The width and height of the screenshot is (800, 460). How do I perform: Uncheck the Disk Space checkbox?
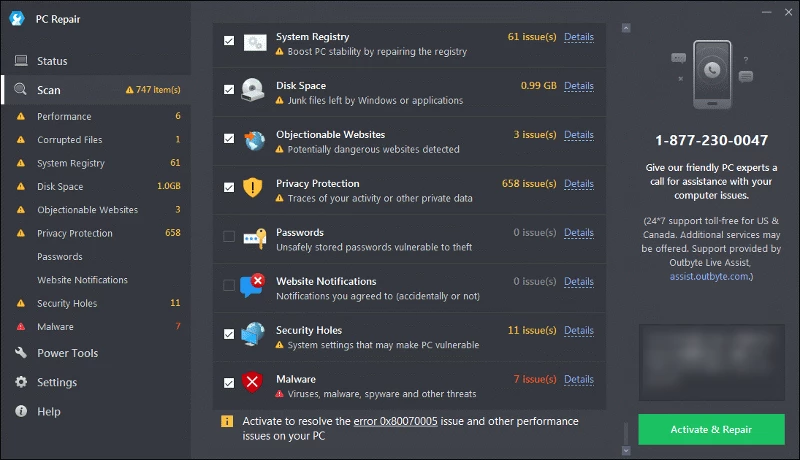(229, 90)
